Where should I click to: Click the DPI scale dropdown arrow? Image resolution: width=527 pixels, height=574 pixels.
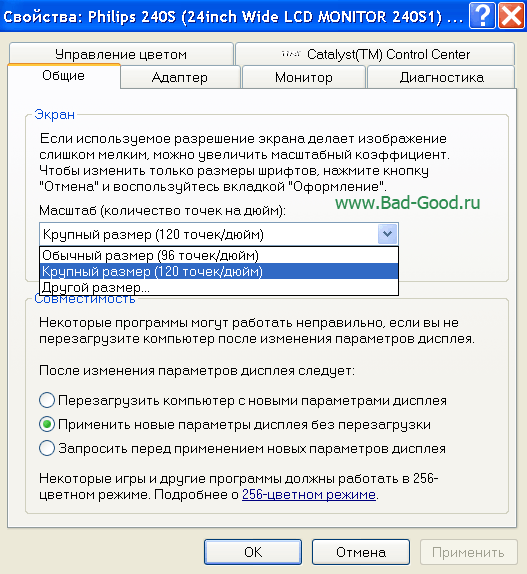(387, 234)
